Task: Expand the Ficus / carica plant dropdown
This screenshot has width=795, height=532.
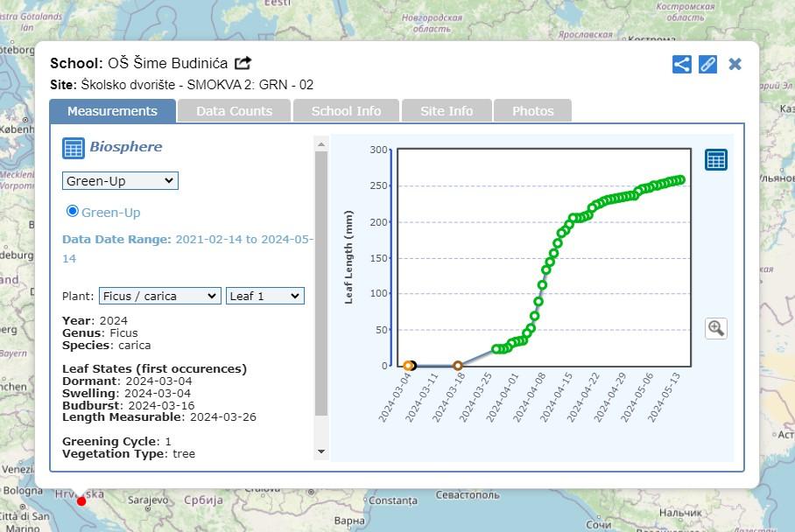Action: [159, 296]
